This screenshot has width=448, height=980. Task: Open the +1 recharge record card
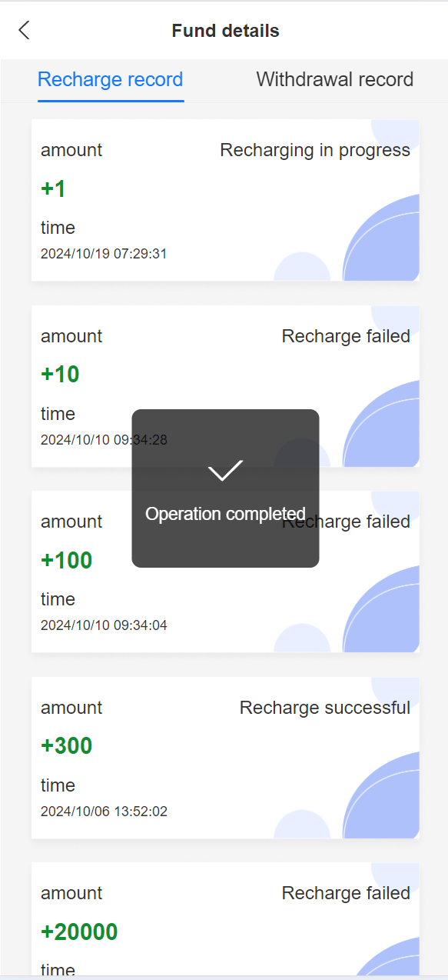(x=225, y=200)
